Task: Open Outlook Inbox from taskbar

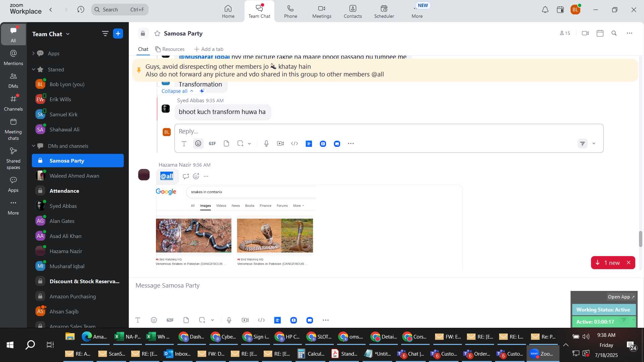Action: click(x=177, y=354)
